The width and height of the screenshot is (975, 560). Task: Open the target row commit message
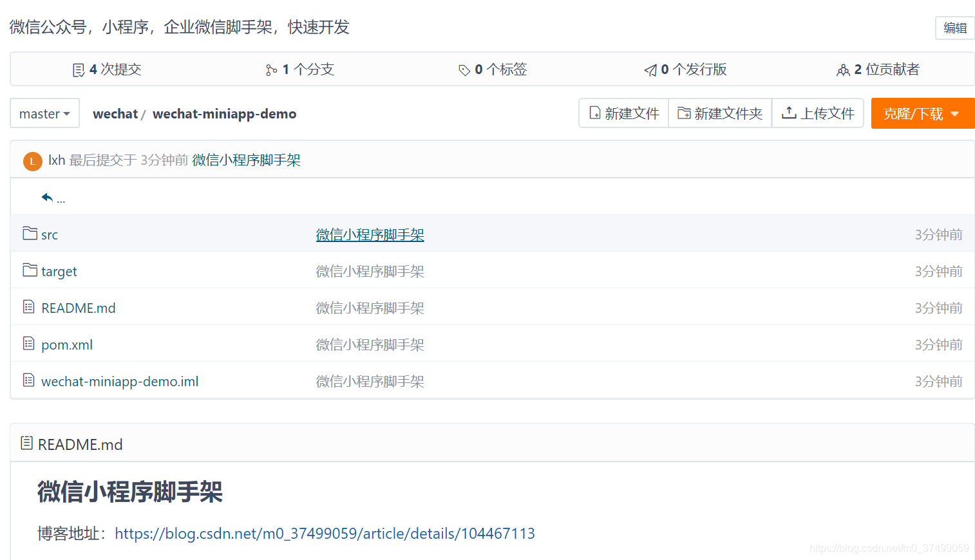(x=370, y=272)
